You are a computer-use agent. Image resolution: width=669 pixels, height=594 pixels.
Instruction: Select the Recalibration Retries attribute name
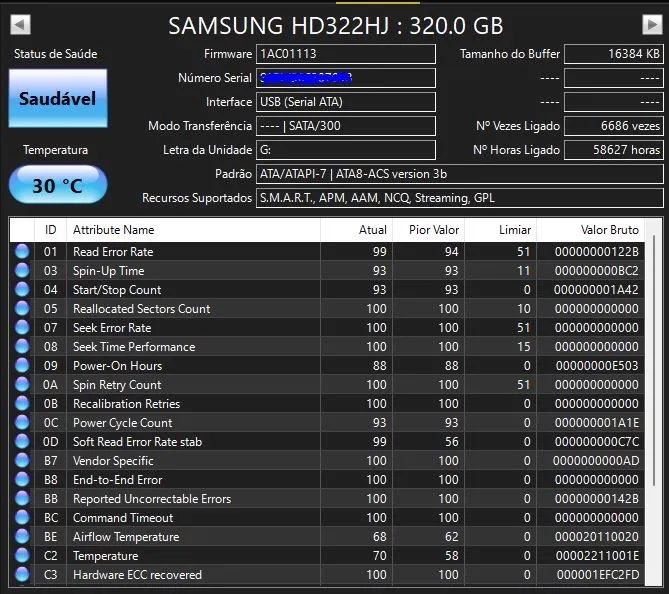[x=126, y=404]
